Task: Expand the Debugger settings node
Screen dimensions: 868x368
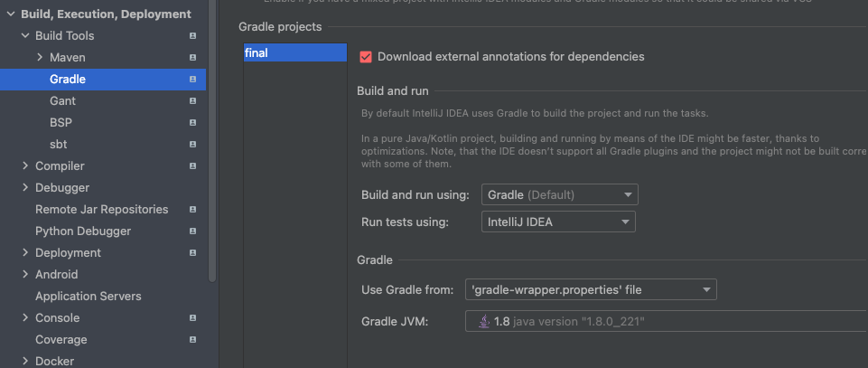Action: point(25,188)
